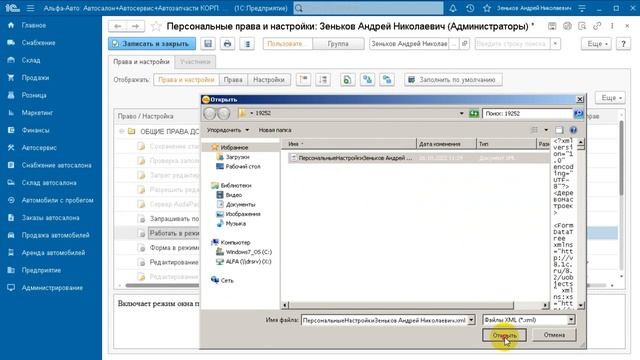Click Предприятие sidebar icon
The image size is (640, 360).
pyautogui.click(x=11, y=270)
